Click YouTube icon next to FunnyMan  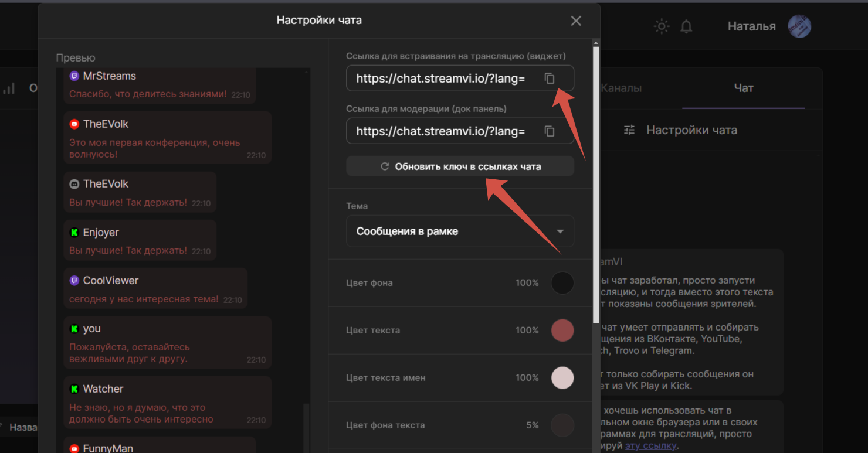[x=74, y=448]
